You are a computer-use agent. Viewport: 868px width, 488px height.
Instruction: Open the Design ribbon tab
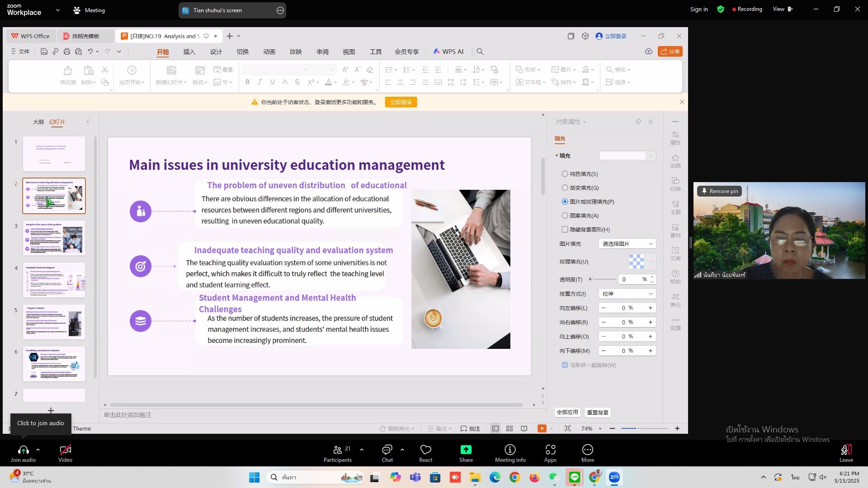(x=216, y=52)
